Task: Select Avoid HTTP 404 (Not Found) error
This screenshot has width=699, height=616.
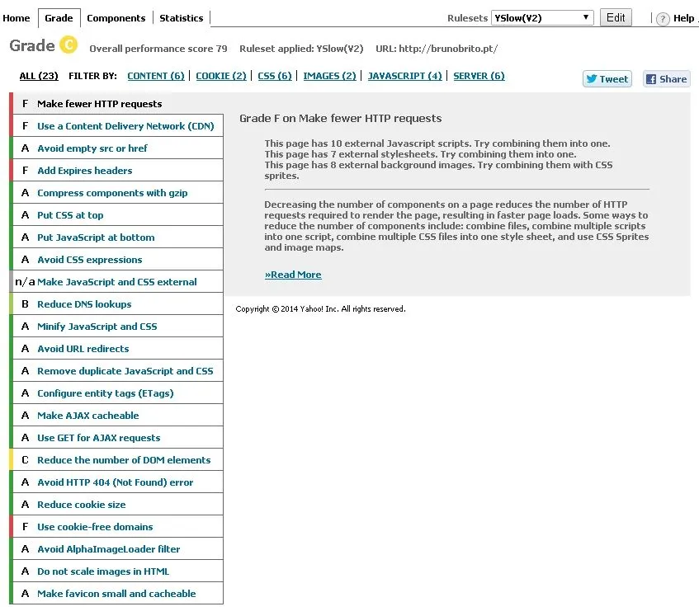Action: pos(118,482)
